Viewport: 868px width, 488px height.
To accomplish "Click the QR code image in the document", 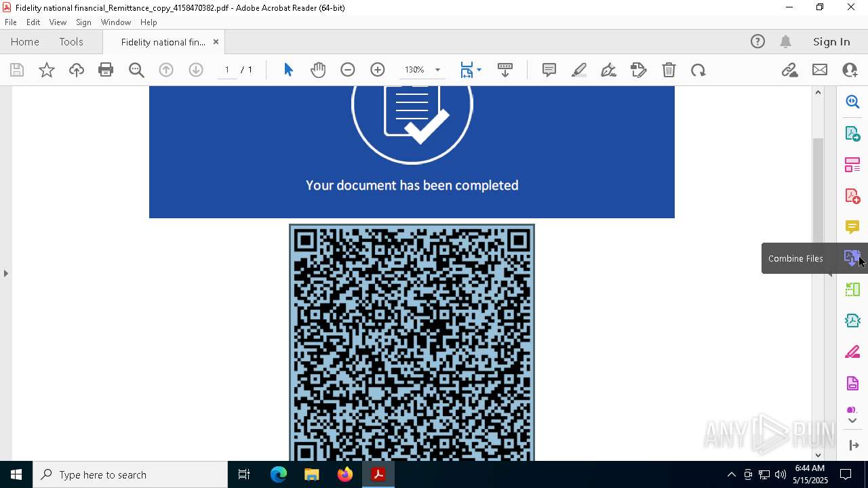I will point(412,342).
